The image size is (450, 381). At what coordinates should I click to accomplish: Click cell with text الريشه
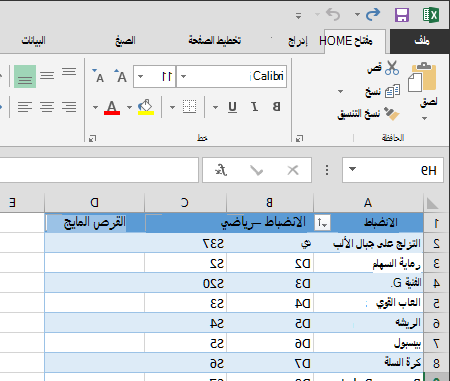368,323
